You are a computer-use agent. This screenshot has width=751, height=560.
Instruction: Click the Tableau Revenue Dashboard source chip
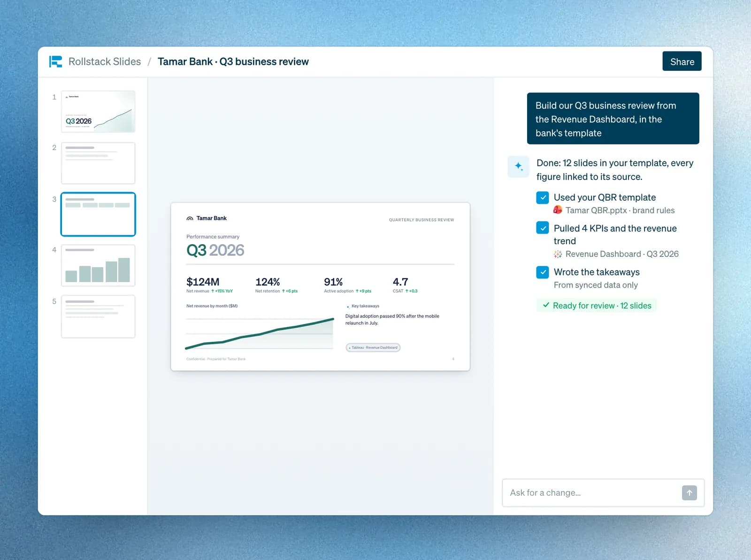(373, 348)
